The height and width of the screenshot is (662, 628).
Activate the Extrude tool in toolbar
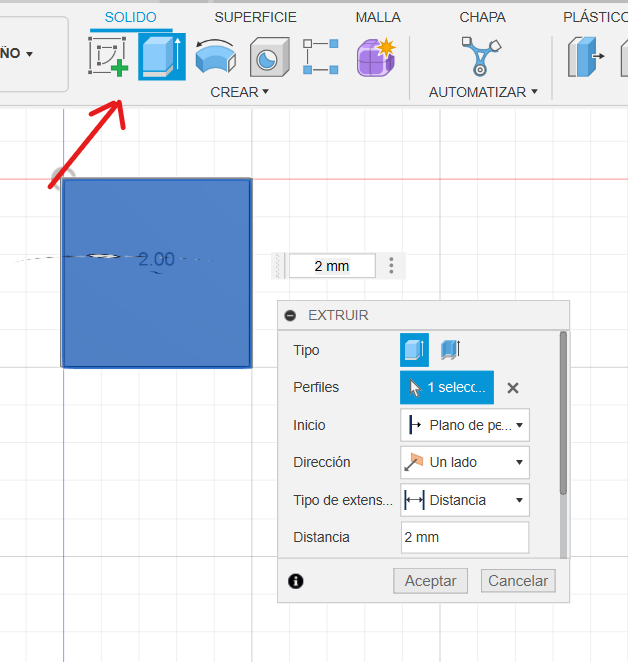pyautogui.click(x=162, y=57)
